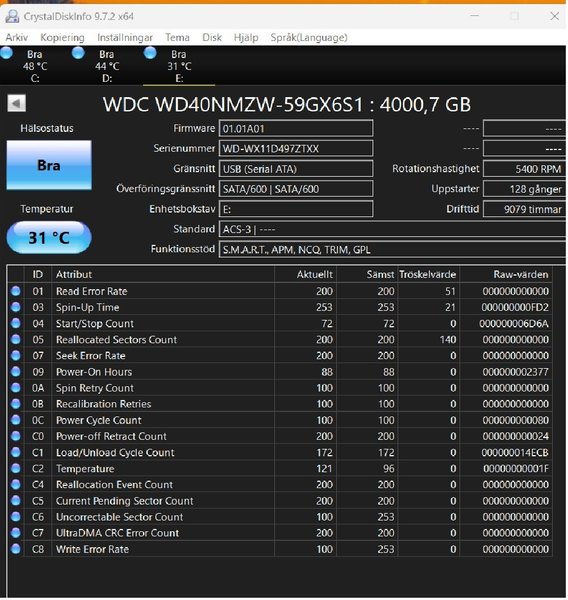Click the Start/Stop Count raw value 000000006D6A

tap(514, 323)
